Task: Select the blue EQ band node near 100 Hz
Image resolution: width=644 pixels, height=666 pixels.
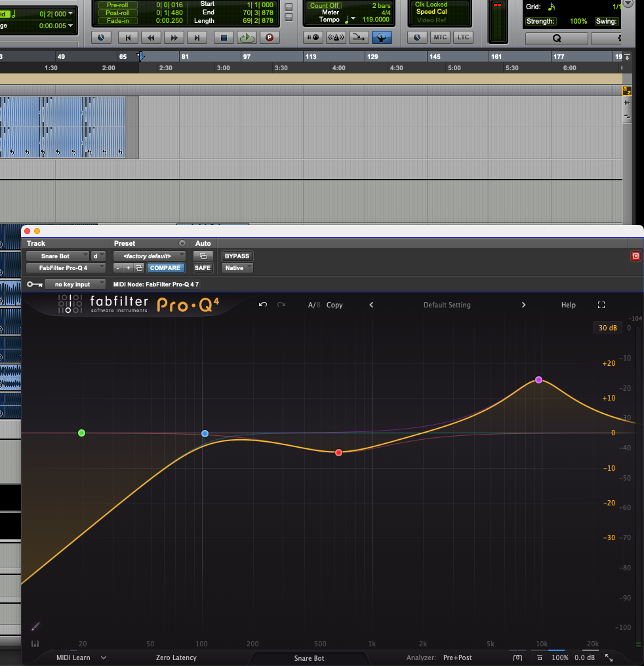Action: coord(205,434)
